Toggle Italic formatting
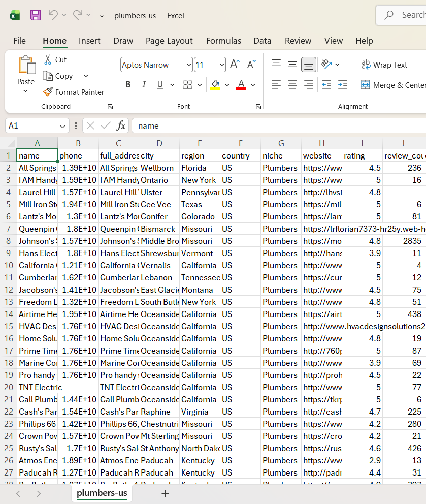The height and width of the screenshot is (504, 426). 144,84
